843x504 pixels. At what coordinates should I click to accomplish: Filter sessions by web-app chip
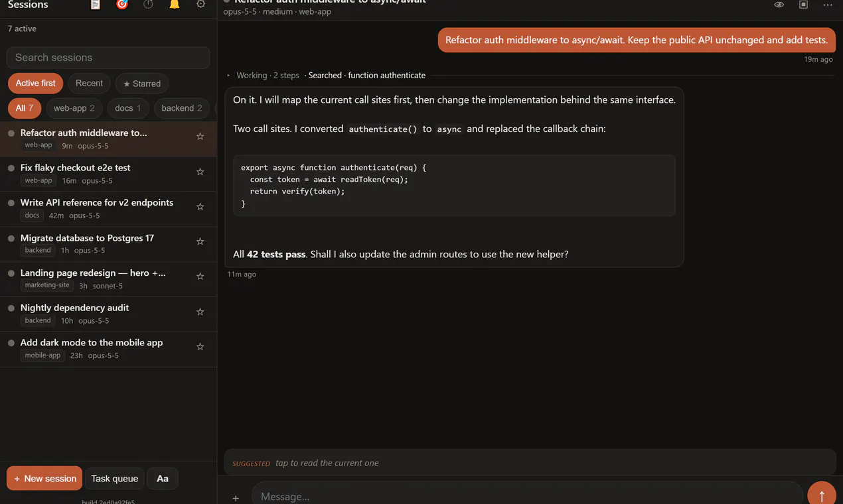[x=74, y=108]
